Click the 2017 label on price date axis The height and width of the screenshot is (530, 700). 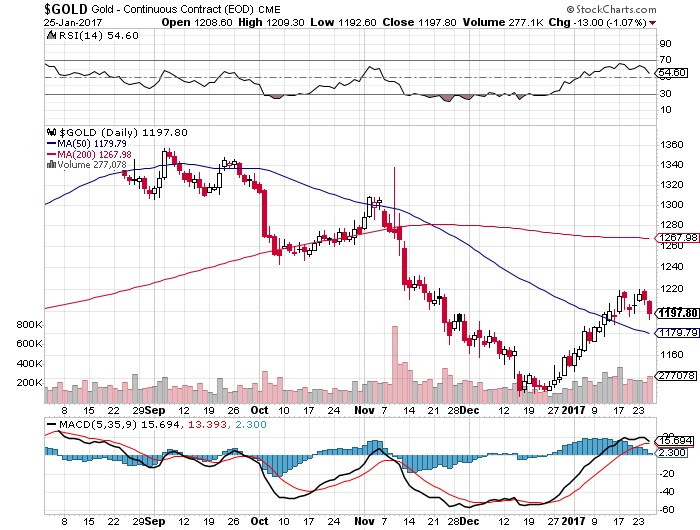573,410
